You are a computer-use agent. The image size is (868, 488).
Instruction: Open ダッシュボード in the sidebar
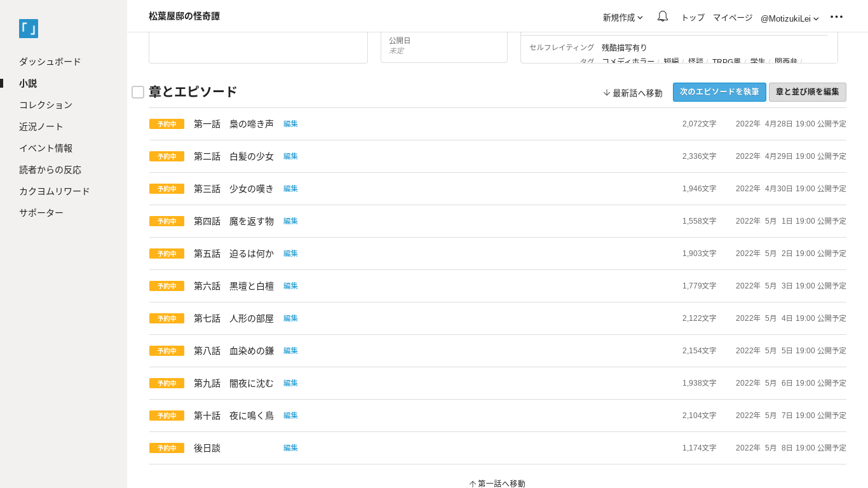[x=50, y=62]
